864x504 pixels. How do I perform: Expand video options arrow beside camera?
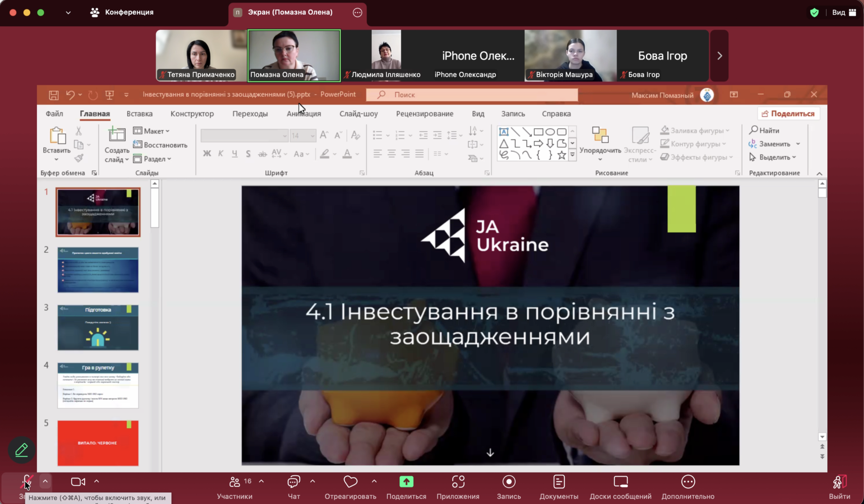pos(97,481)
